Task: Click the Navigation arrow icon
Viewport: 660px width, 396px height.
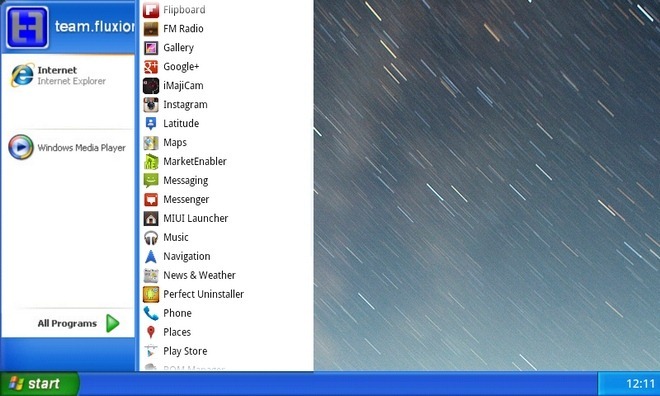Action: click(x=151, y=256)
